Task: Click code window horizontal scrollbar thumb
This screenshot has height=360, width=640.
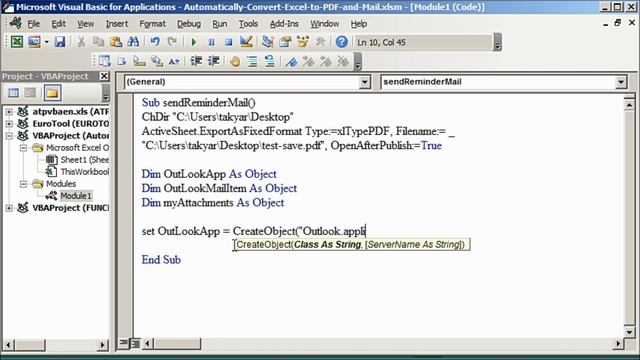Action: (x=177, y=344)
